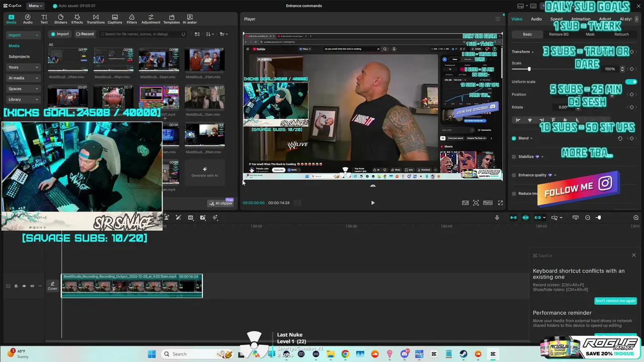Open the Transitions tab
This screenshot has height=362, width=644.
pyautogui.click(x=96, y=19)
